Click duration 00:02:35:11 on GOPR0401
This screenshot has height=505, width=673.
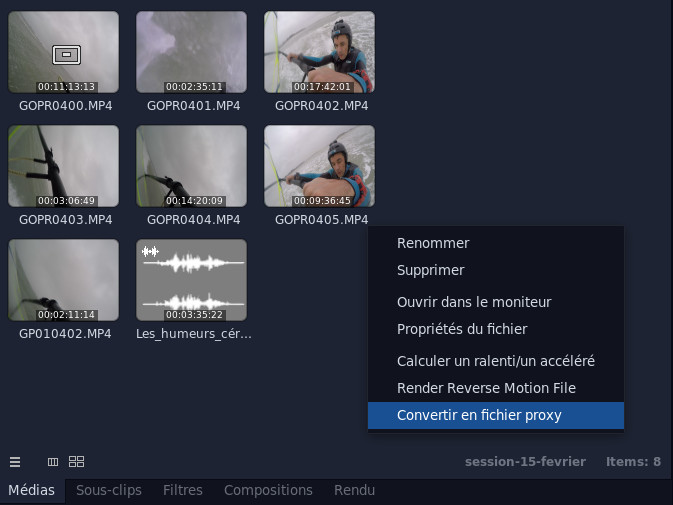pyautogui.click(x=194, y=87)
